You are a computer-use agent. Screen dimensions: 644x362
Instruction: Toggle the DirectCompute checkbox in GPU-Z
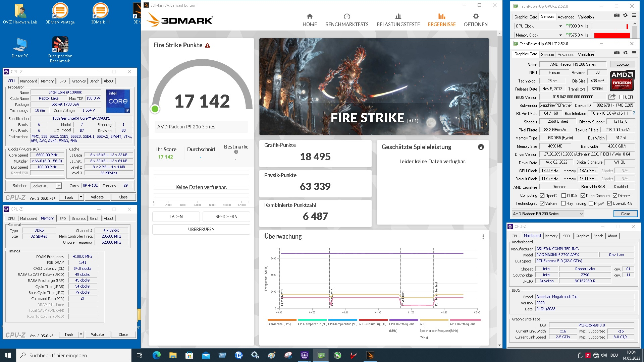coord(583,196)
